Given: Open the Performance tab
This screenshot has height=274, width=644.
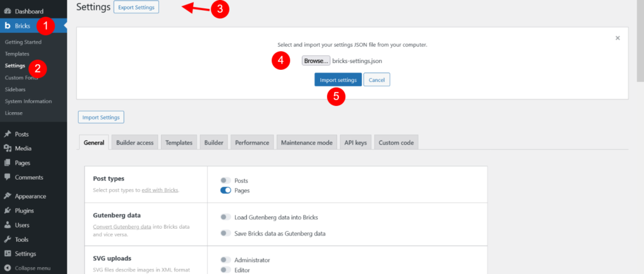Looking at the screenshot, I should point(252,143).
